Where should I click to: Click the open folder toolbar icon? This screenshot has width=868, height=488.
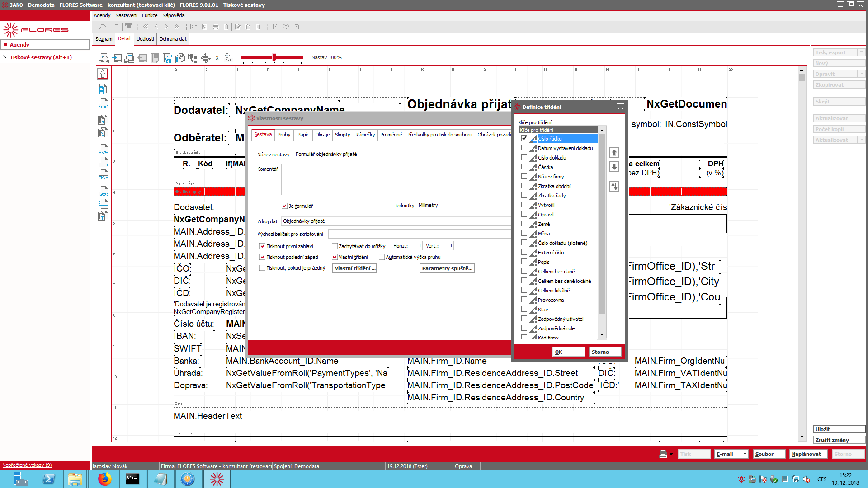[102, 27]
